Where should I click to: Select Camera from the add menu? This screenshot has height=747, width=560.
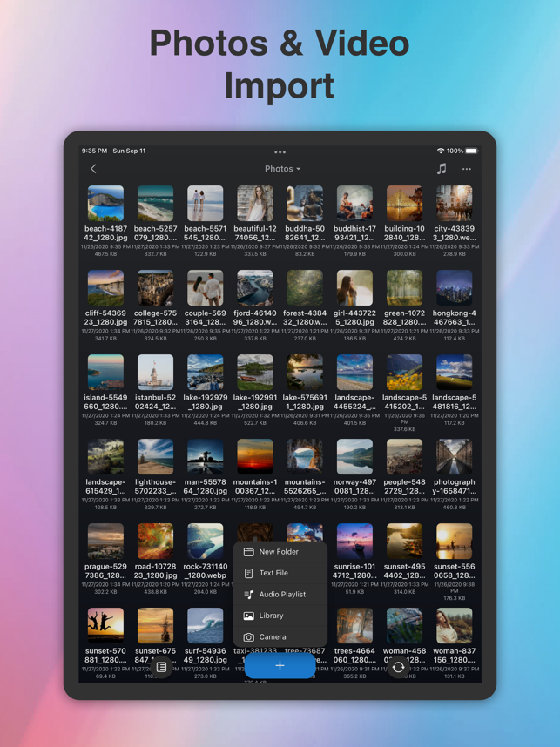[273, 637]
